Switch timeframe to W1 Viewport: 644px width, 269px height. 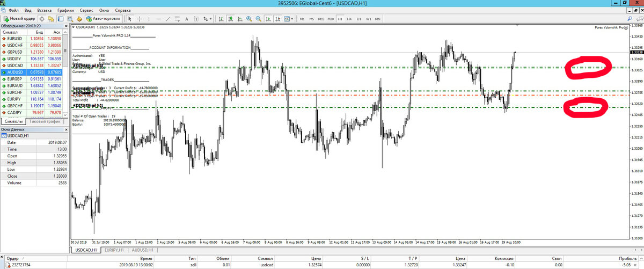coord(369,19)
